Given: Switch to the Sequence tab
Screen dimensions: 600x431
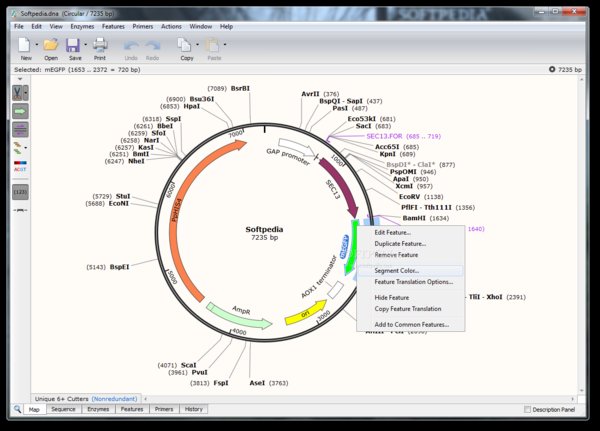Looking at the screenshot, I should [63, 409].
